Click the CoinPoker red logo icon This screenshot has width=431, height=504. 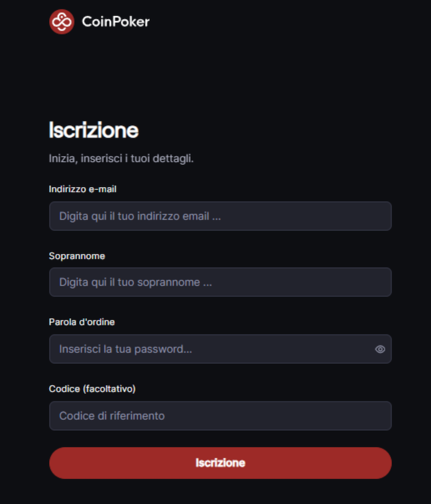pyautogui.click(x=61, y=22)
